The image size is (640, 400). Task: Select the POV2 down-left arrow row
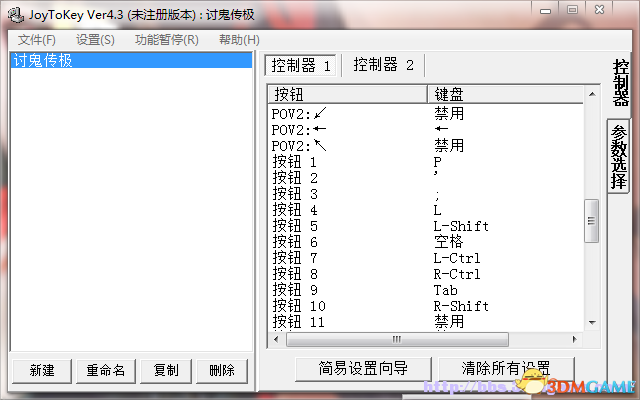click(x=427, y=113)
